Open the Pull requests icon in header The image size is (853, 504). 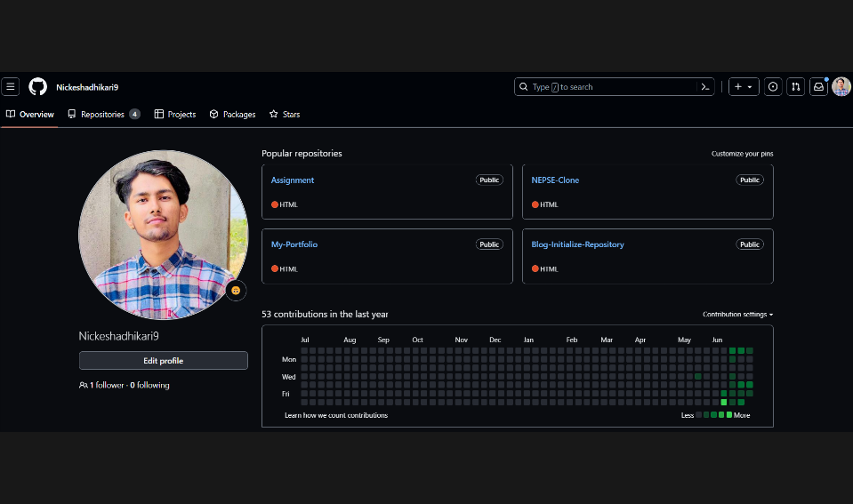coord(796,87)
